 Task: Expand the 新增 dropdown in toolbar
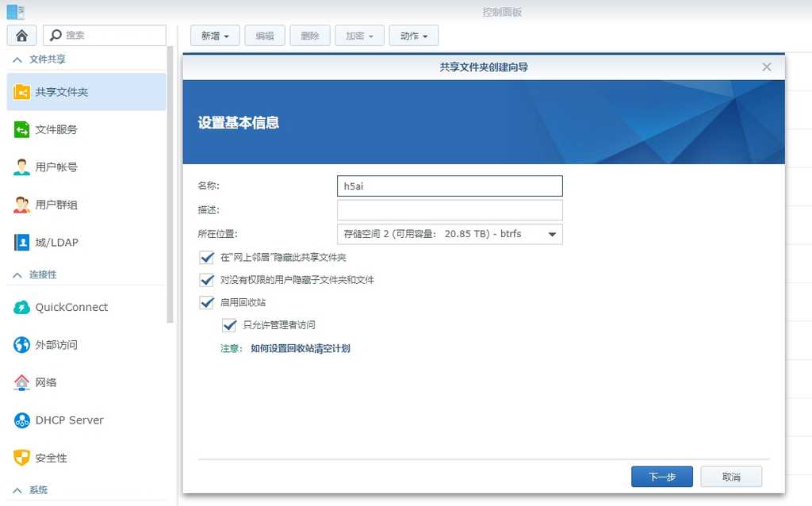coord(214,35)
